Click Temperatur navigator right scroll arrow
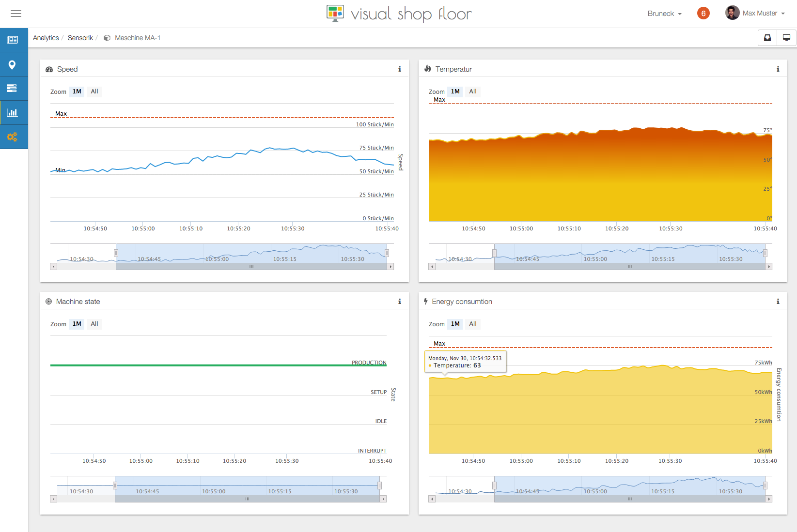This screenshot has height=532, width=797. click(x=769, y=267)
